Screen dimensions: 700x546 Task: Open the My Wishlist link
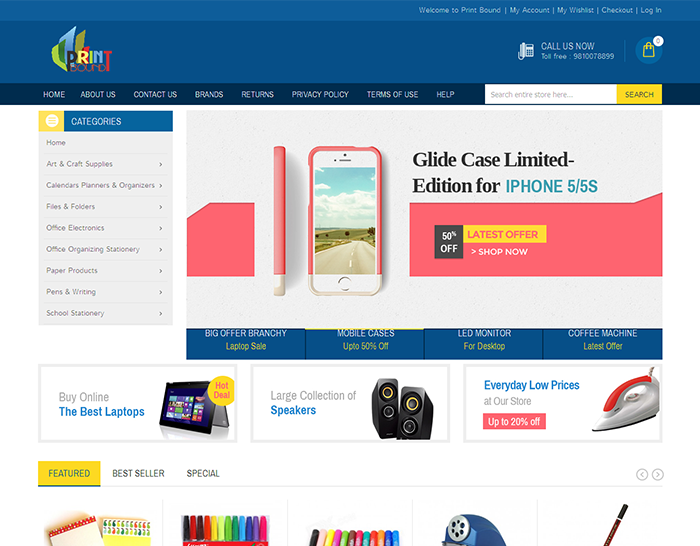tap(575, 10)
